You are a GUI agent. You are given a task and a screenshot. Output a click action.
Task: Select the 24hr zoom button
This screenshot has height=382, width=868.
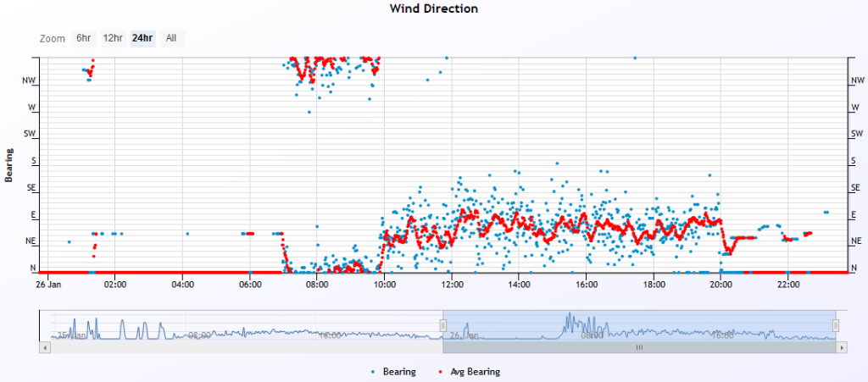pos(142,38)
